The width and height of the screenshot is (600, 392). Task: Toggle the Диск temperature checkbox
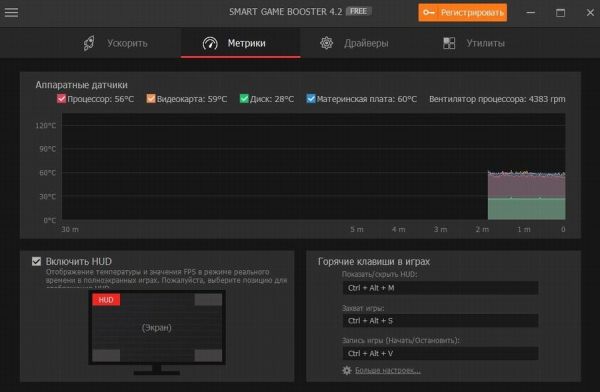click(244, 99)
